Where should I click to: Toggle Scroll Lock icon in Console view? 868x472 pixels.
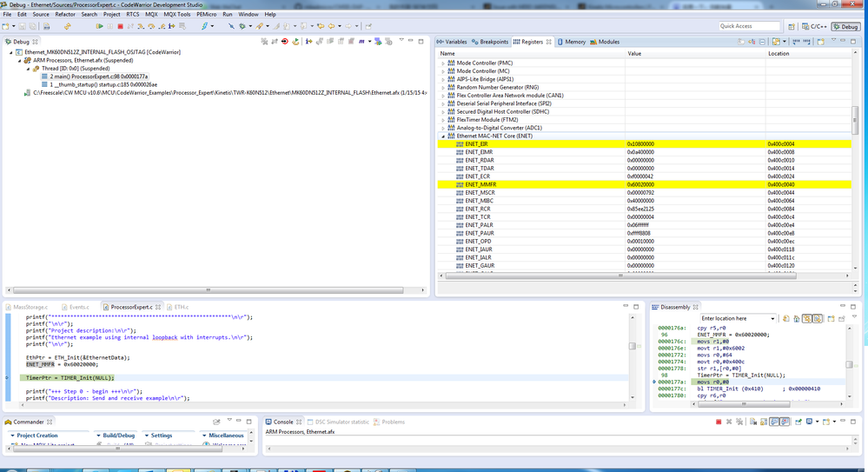click(x=764, y=422)
